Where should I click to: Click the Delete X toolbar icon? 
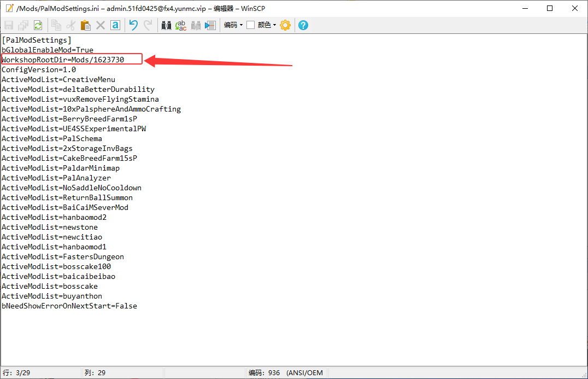[100, 25]
